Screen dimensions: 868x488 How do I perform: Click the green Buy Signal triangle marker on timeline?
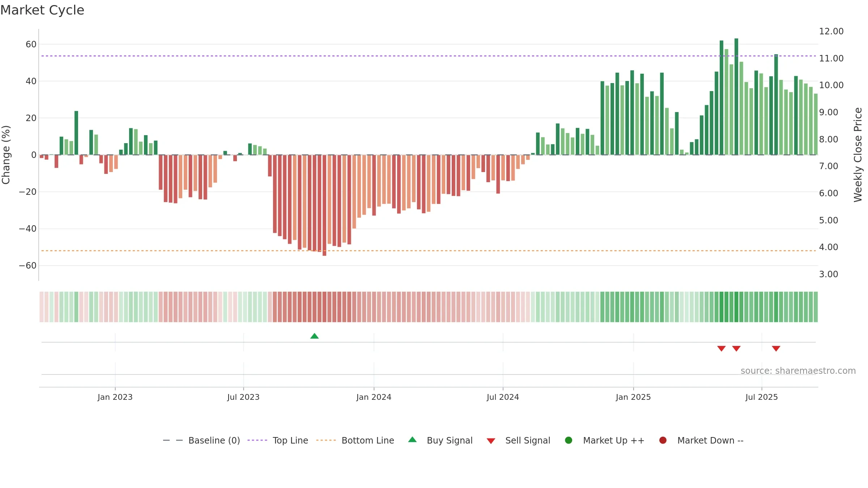coord(314,336)
